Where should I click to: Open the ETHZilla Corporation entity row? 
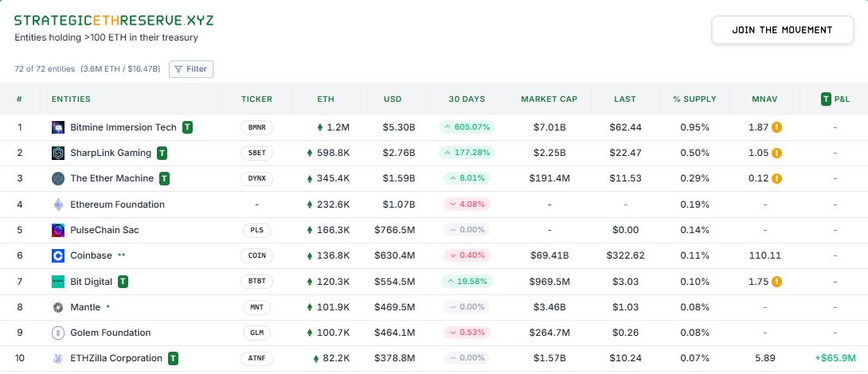coord(116,358)
